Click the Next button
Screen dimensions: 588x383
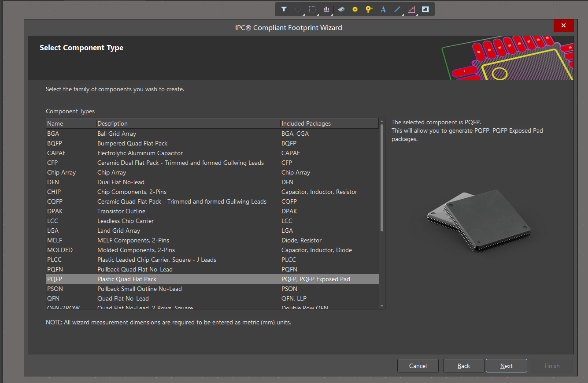(x=506, y=366)
